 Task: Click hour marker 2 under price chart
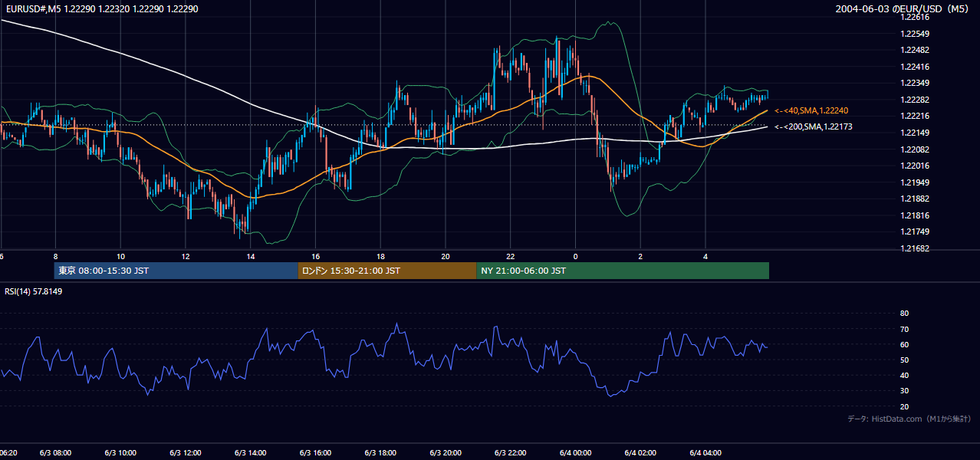[640, 256]
